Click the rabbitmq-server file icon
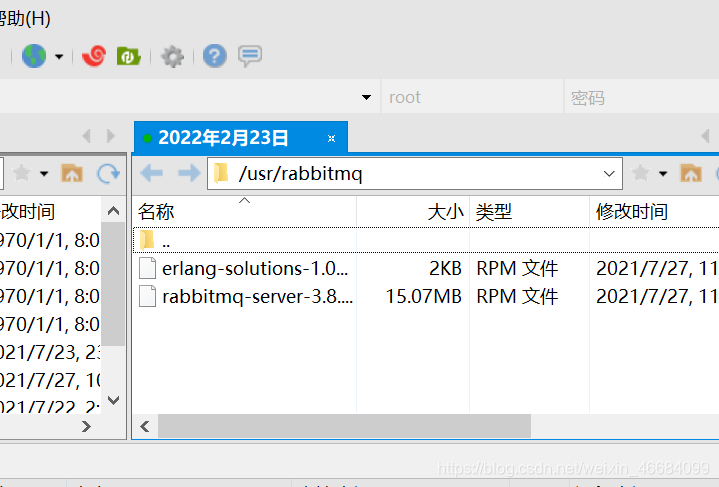 click(148, 297)
